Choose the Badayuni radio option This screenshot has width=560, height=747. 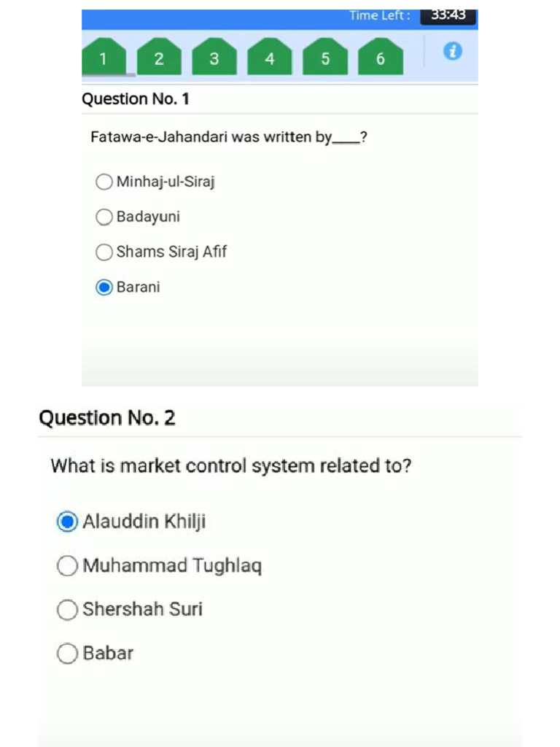point(104,217)
